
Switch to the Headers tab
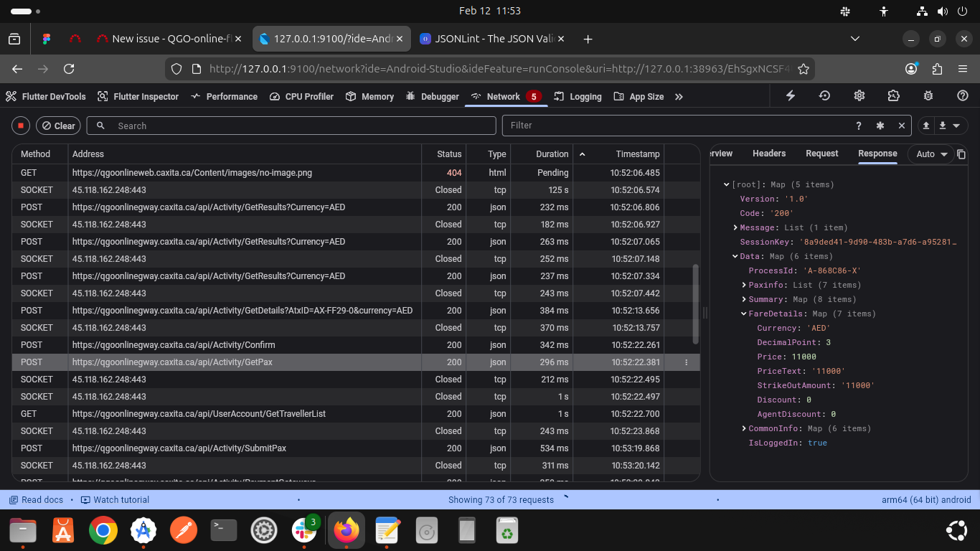(768, 154)
